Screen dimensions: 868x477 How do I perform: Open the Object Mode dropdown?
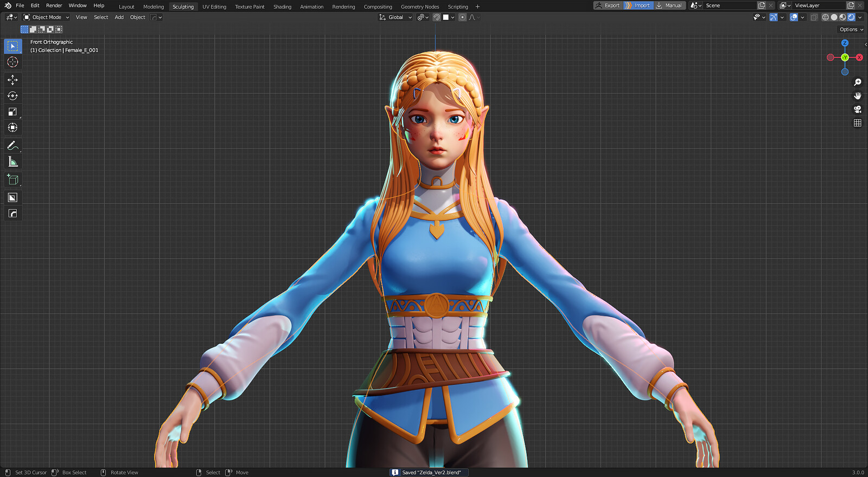(x=46, y=17)
